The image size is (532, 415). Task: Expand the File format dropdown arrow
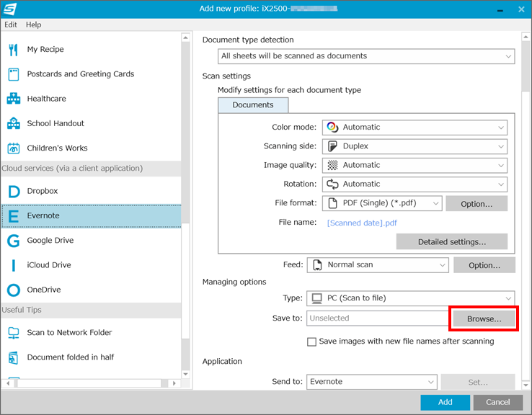point(435,203)
